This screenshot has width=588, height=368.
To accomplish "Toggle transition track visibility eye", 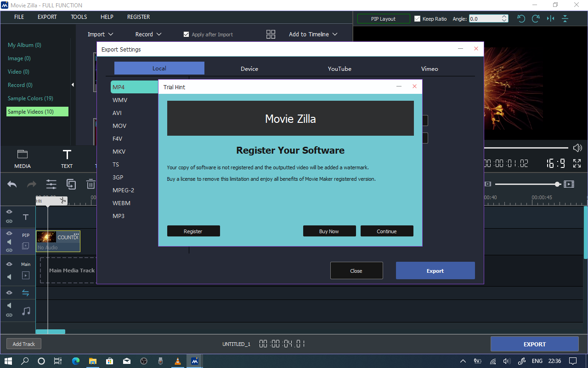I will [9, 293].
